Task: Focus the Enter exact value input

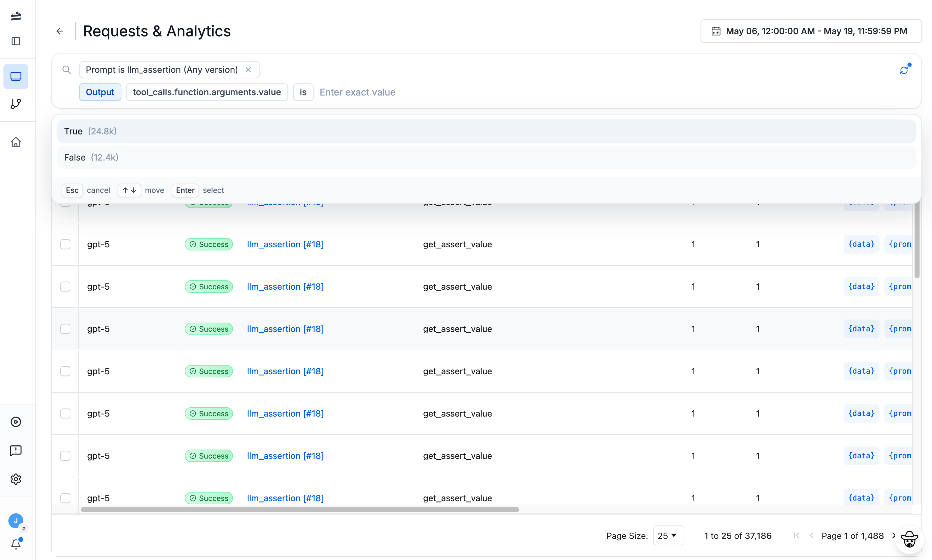Action: click(357, 92)
